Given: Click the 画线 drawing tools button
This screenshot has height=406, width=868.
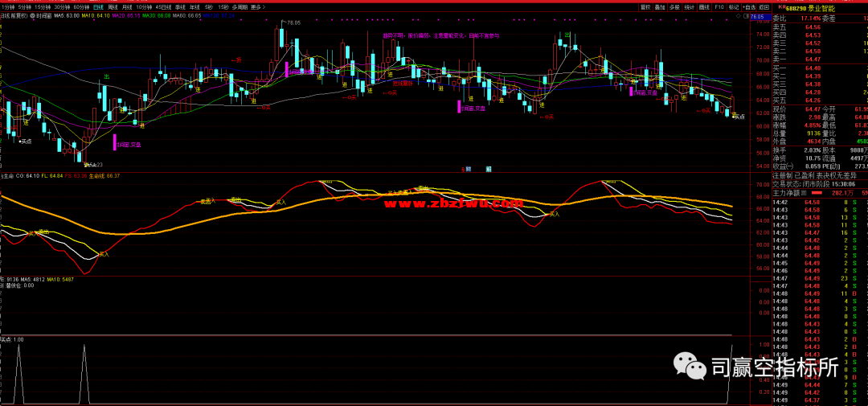Looking at the screenshot, I should pyautogui.click(x=704, y=7).
